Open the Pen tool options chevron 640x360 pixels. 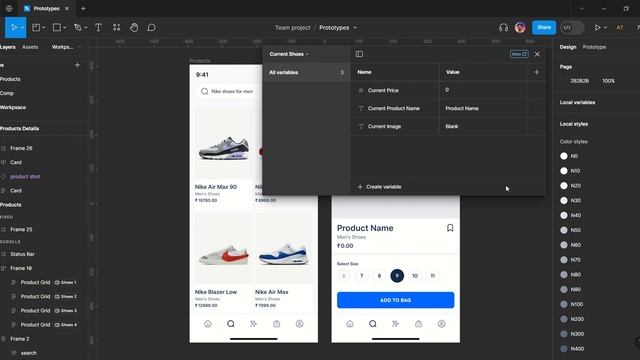pos(85,27)
